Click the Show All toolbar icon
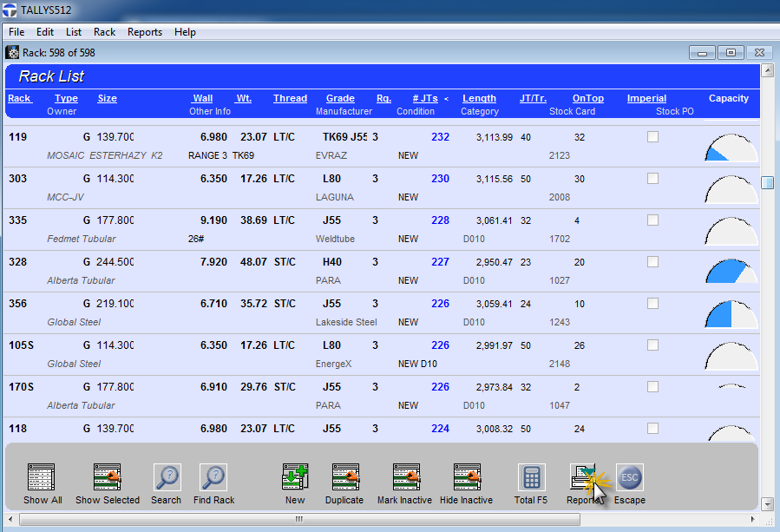The width and height of the screenshot is (780, 532). coord(42,477)
